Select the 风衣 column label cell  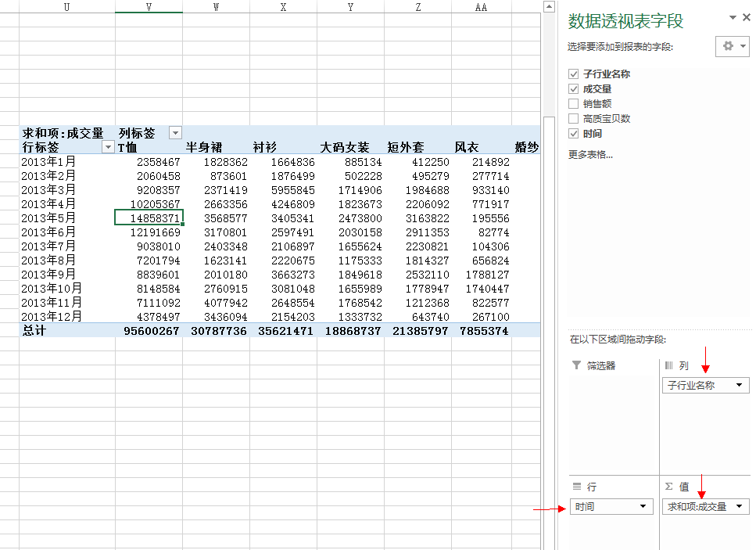pyautogui.click(x=481, y=147)
